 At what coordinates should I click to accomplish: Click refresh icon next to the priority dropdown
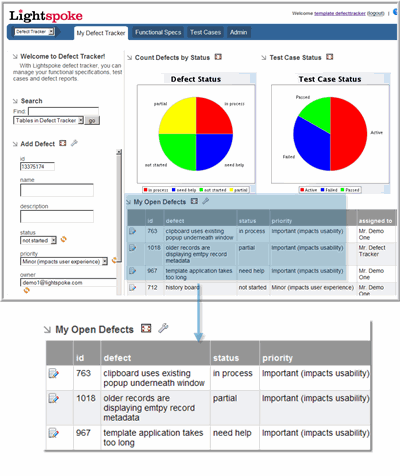coord(114,260)
